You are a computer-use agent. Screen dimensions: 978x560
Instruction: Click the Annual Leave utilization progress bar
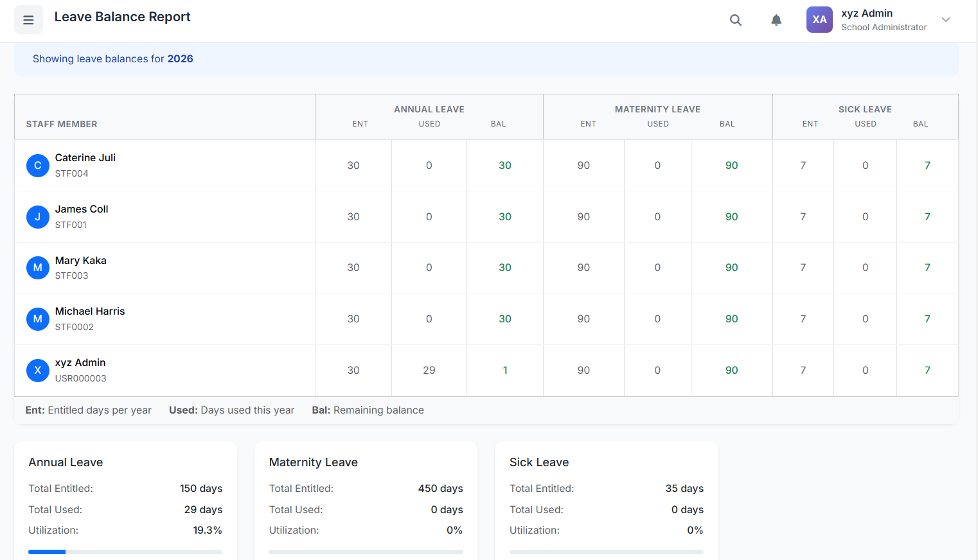[125, 552]
